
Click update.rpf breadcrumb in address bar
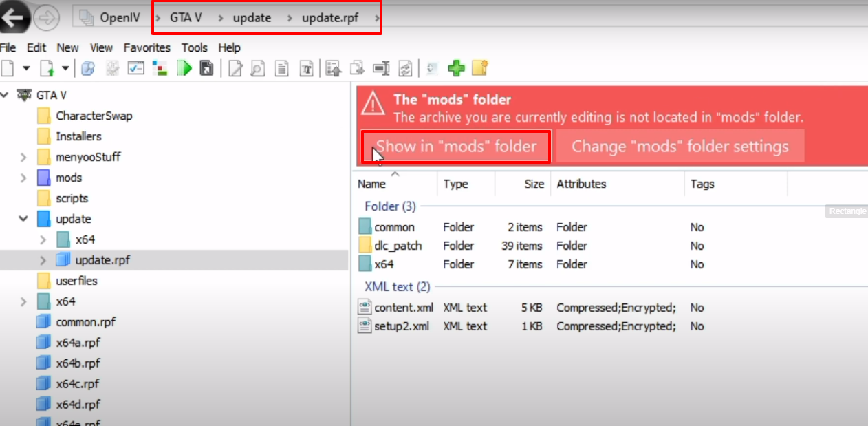coord(330,19)
